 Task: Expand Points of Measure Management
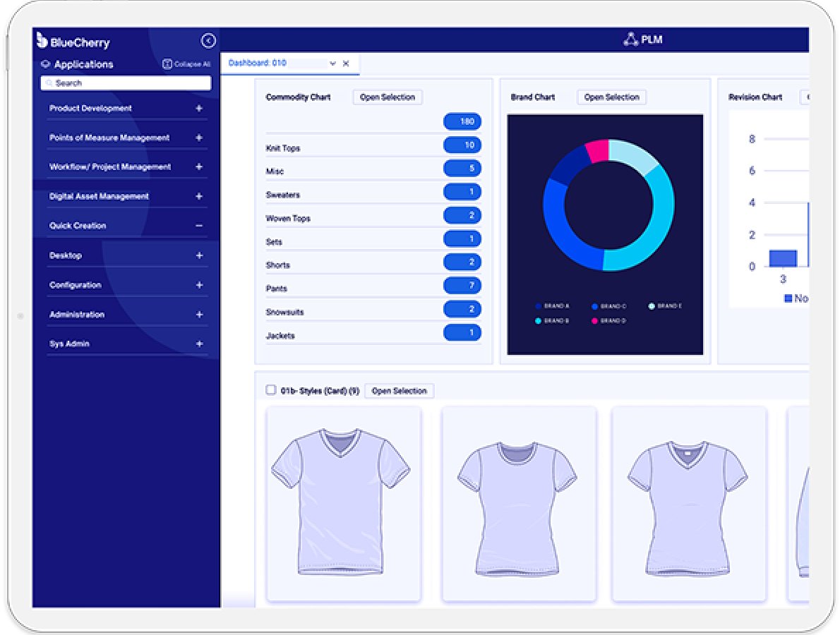click(x=199, y=138)
